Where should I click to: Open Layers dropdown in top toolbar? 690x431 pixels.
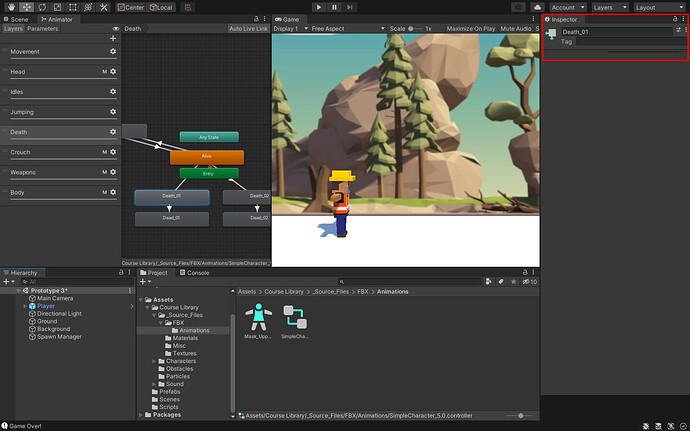click(610, 7)
